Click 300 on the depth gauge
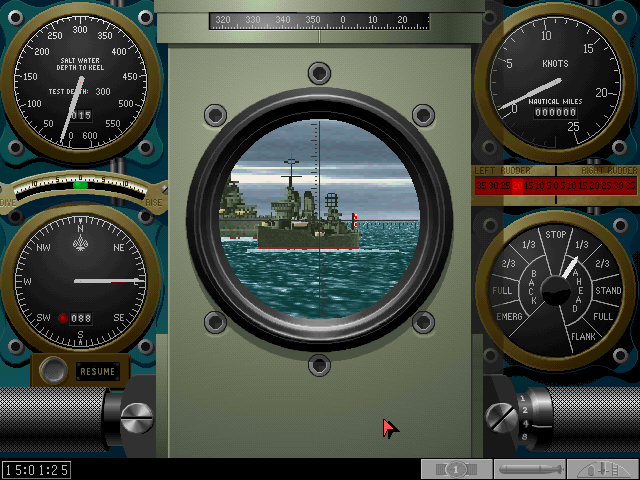The height and width of the screenshot is (480, 640). [x=80, y=29]
